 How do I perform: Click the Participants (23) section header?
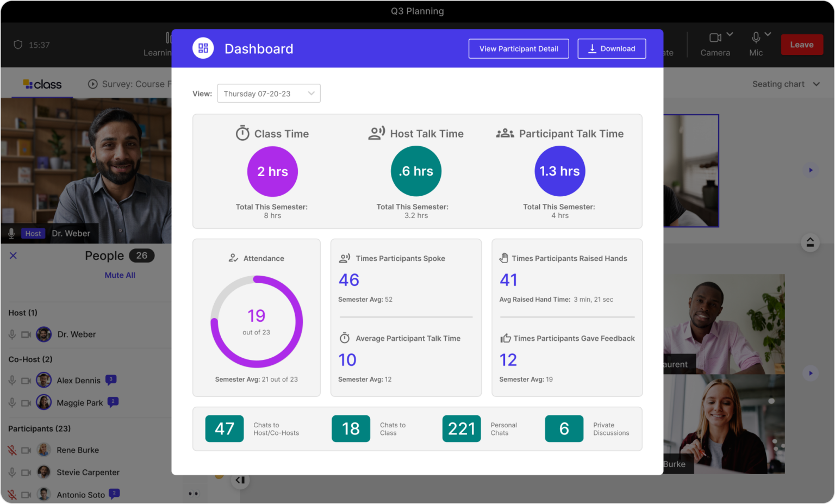pyautogui.click(x=39, y=428)
